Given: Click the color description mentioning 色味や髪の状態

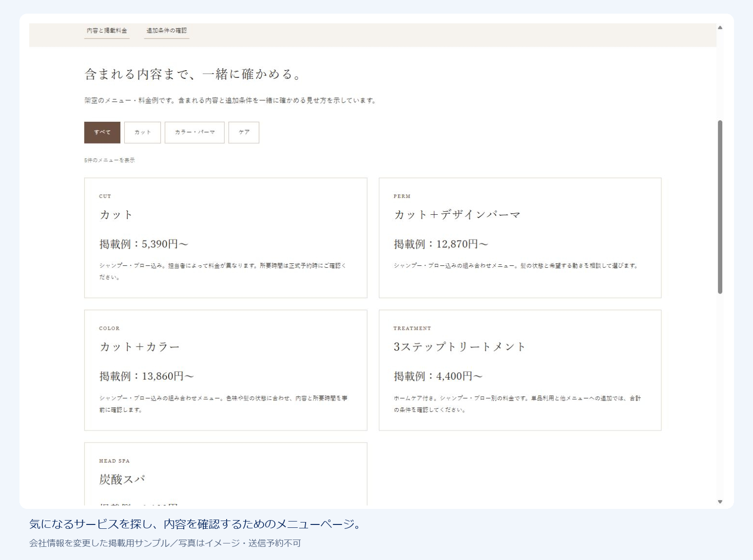Looking at the screenshot, I should click(224, 404).
